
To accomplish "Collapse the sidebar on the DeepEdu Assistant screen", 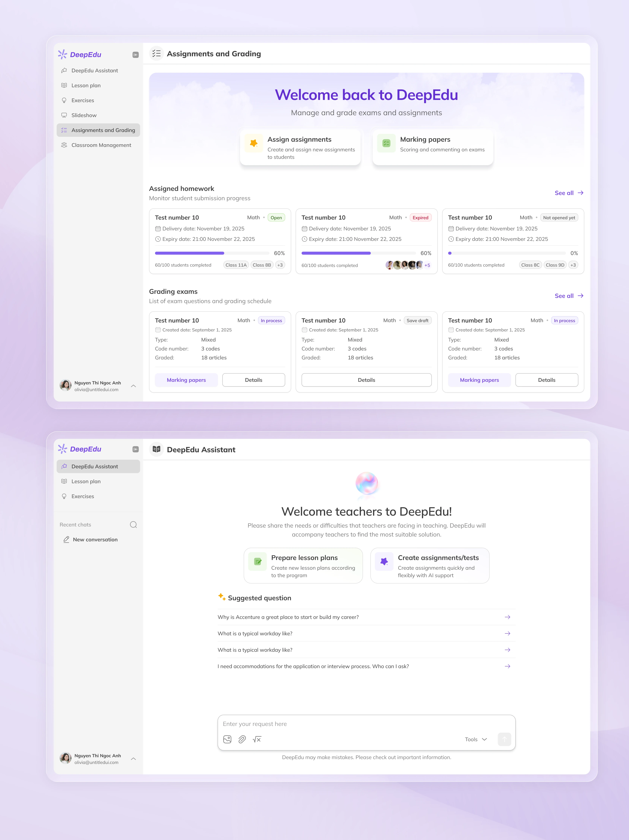I will (135, 449).
